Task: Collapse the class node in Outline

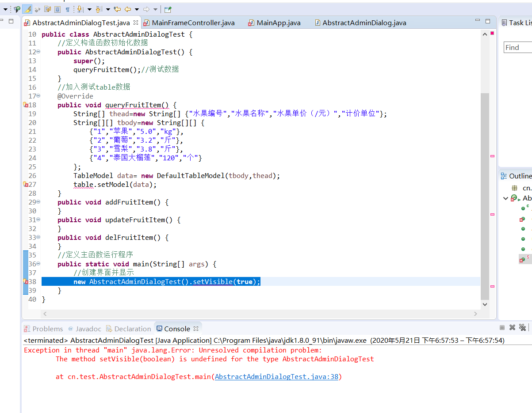Action: pyautogui.click(x=505, y=198)
